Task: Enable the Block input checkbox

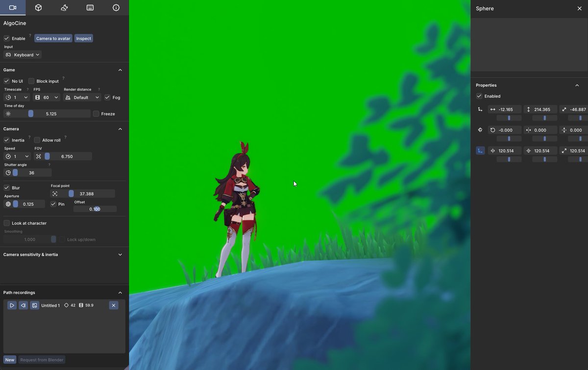Action: 31,81
